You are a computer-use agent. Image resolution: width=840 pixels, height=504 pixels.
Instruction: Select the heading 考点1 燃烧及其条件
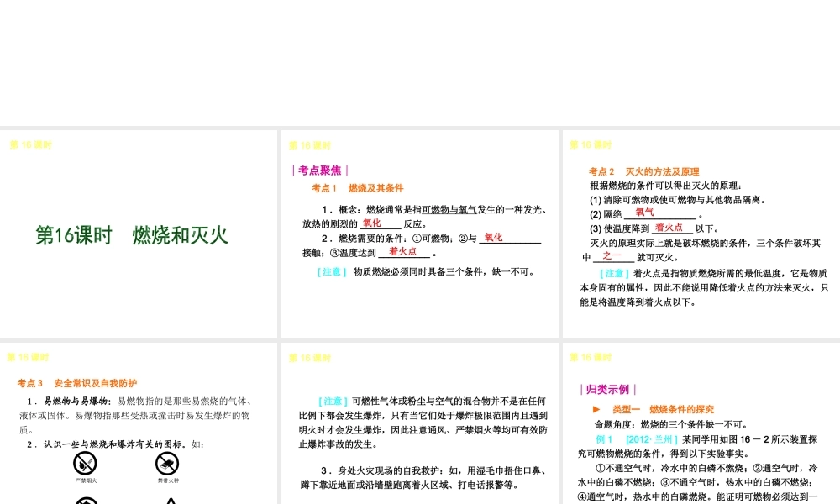358,188
